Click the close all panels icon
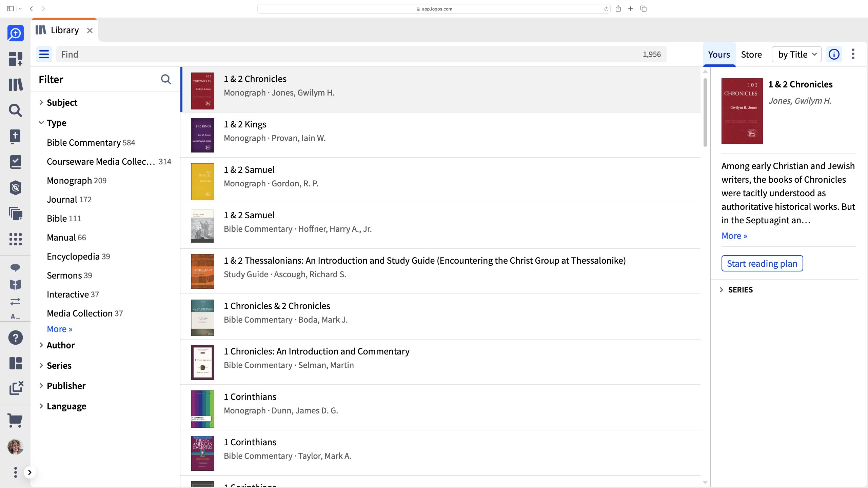 pyautogui.click(x=16, y=388)
